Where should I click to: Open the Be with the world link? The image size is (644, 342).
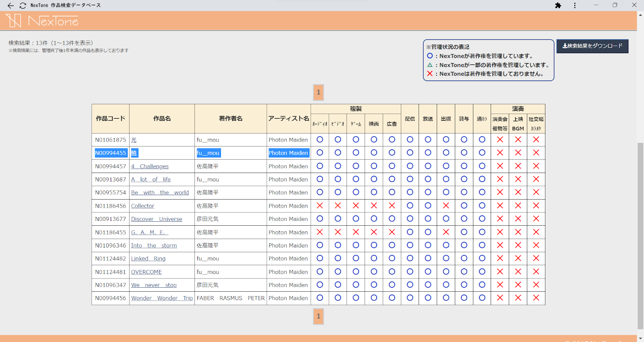160,192
